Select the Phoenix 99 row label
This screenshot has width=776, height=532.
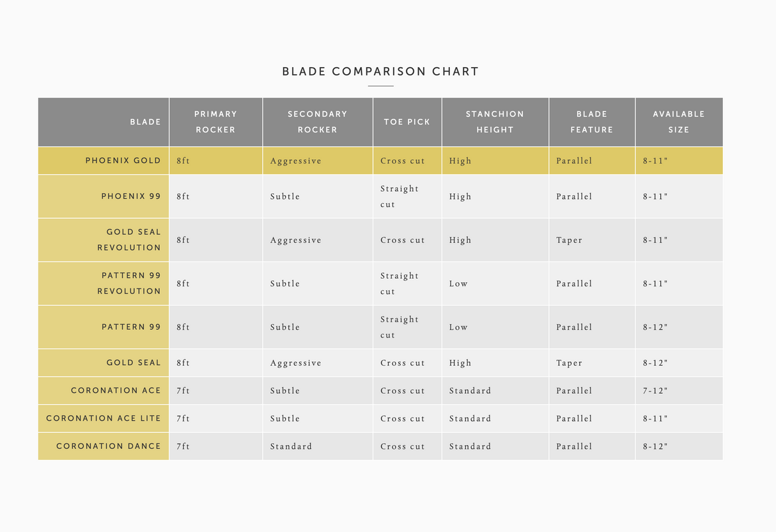click(130, 196)
